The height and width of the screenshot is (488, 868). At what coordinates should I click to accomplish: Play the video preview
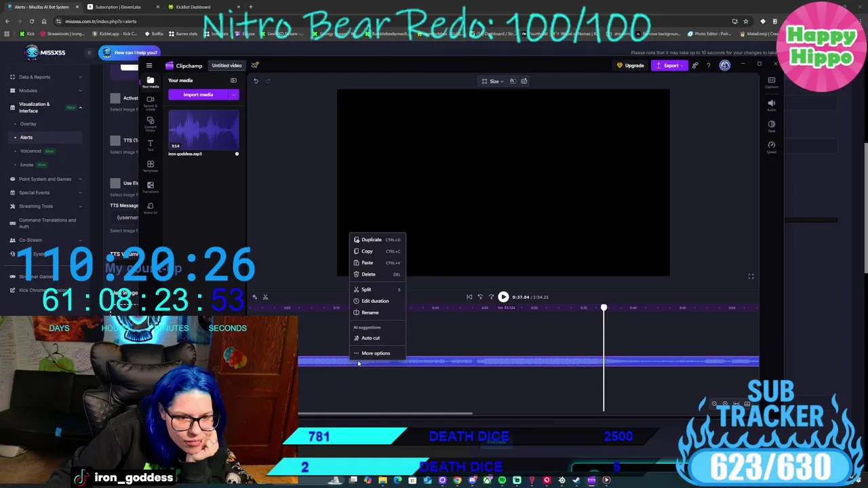click(x=503, y=297)
